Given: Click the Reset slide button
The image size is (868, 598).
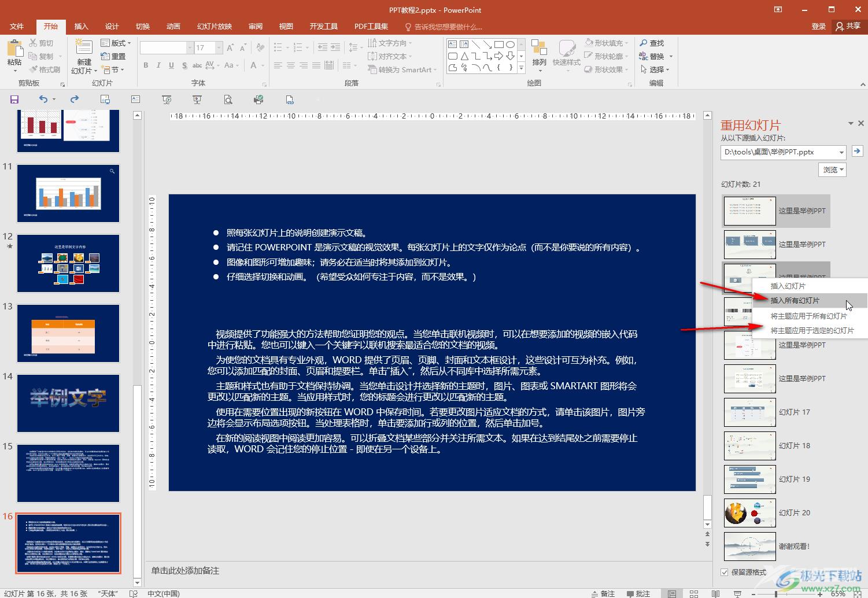Looking at the screenshot, I should tap(113, 56).
